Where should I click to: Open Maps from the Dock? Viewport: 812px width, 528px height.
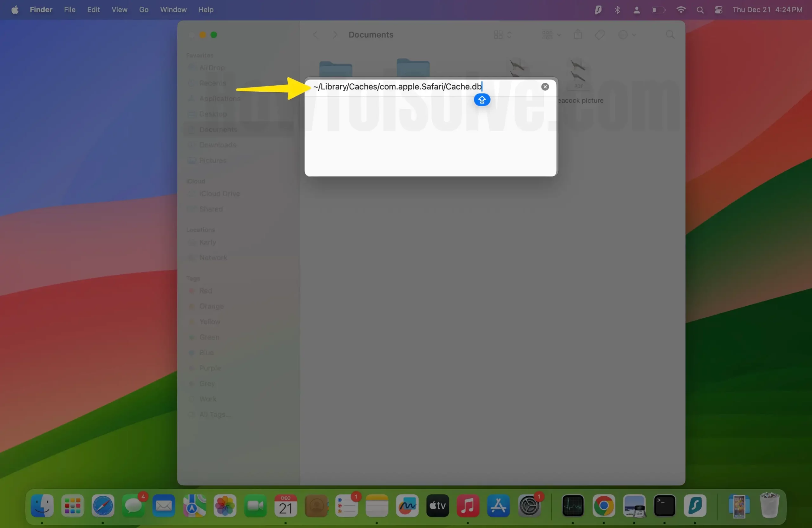click(194, 505)
